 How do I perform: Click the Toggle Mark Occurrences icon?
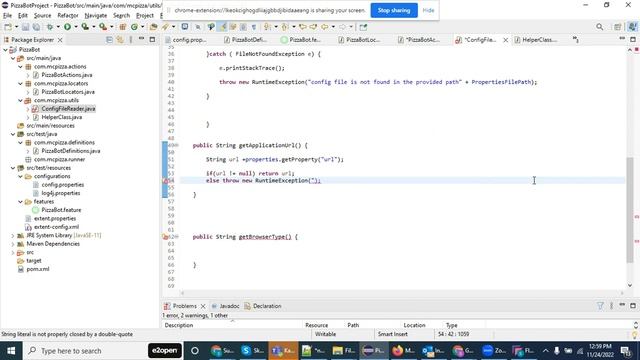click(222, 27)
